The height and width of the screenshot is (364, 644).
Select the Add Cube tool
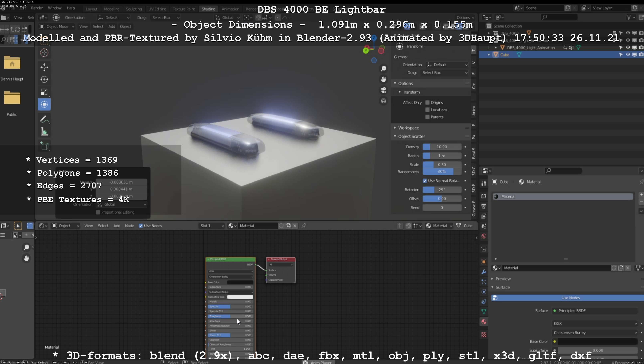(44, 146)
